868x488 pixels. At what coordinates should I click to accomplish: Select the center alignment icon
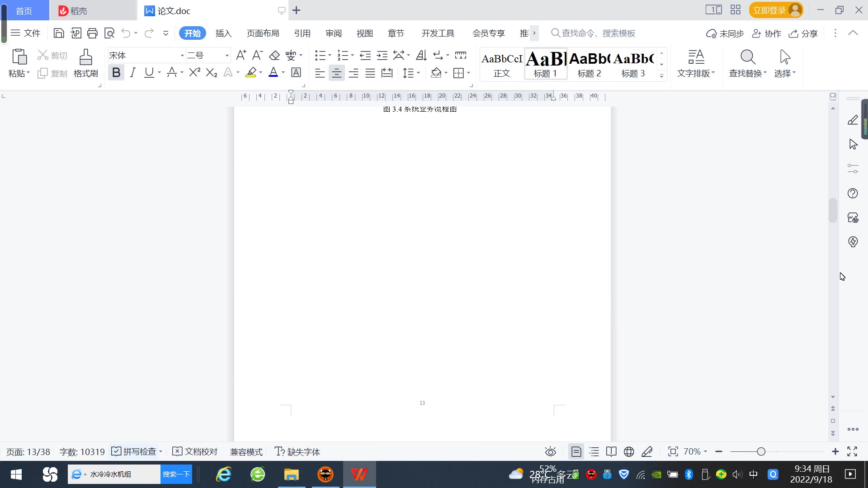tap(336, 73)
